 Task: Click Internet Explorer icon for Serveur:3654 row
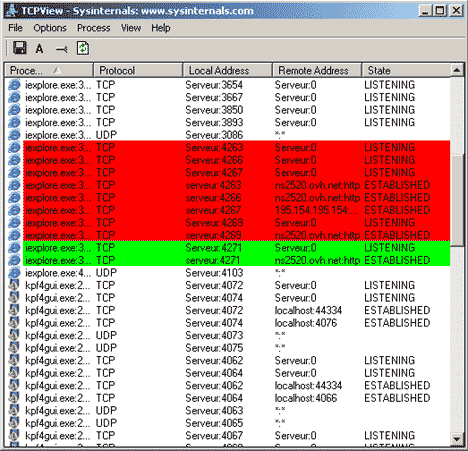tap(14, 85)
